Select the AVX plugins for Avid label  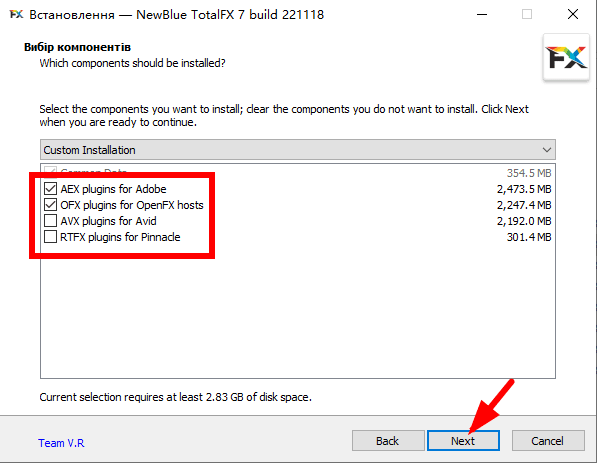pyautogui.click(x=109, y=221)
